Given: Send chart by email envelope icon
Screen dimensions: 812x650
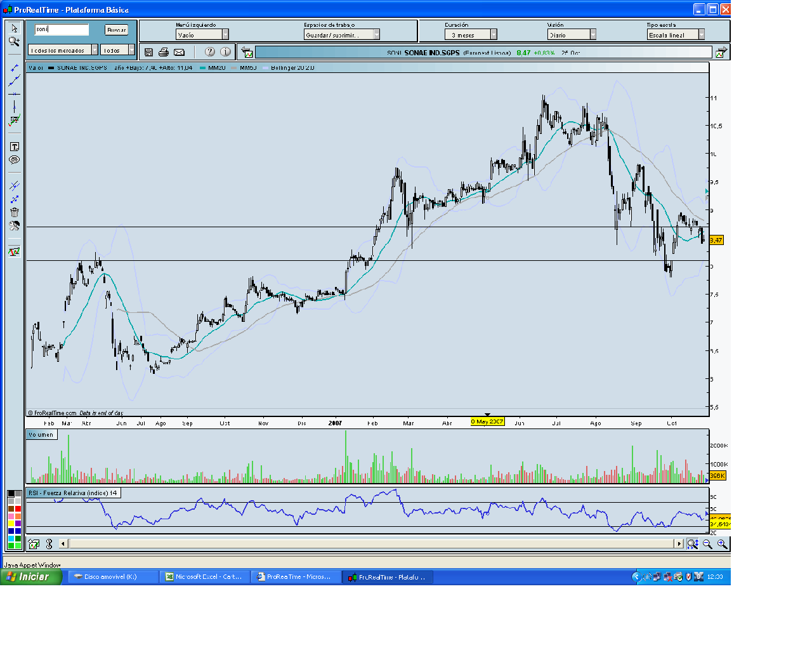Looking at the screenshot, I should point(179,52).
